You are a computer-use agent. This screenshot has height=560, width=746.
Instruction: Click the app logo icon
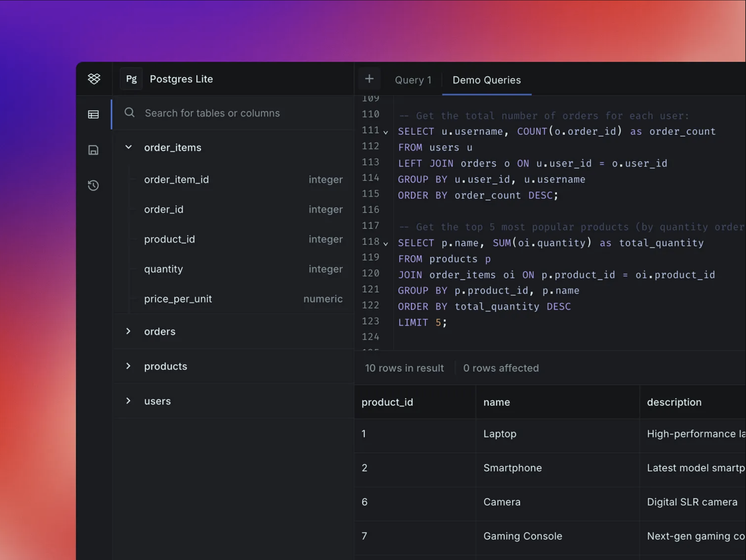(x=94, y=78)
